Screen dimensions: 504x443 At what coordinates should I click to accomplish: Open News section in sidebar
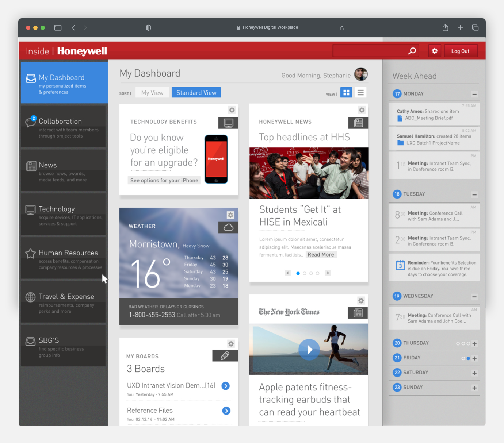tap(64, 170)
